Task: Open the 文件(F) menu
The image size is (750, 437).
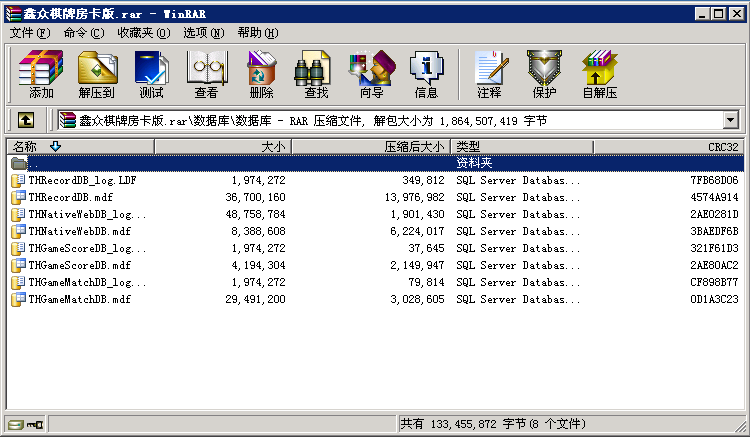Action: [x=30, y=33]
